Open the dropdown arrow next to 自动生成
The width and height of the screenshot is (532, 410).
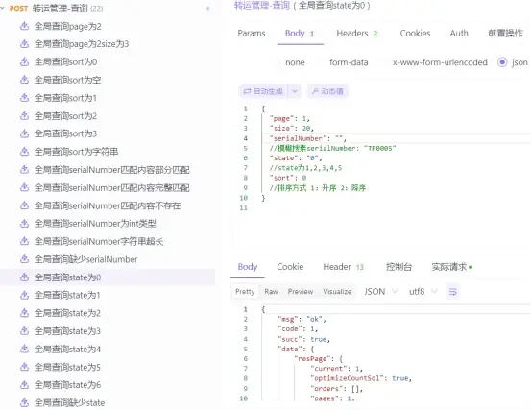point(295,91)
